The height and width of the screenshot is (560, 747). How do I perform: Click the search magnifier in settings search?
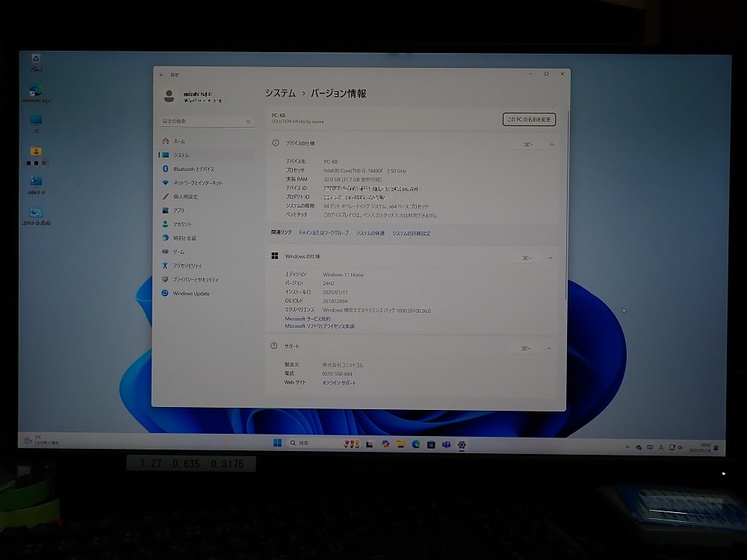[248, 122]
